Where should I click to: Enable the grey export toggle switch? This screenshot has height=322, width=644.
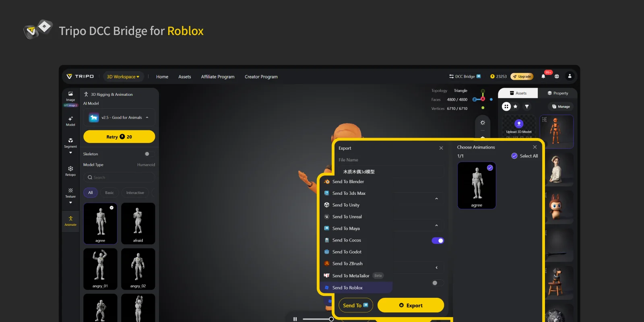pos(438,283)
